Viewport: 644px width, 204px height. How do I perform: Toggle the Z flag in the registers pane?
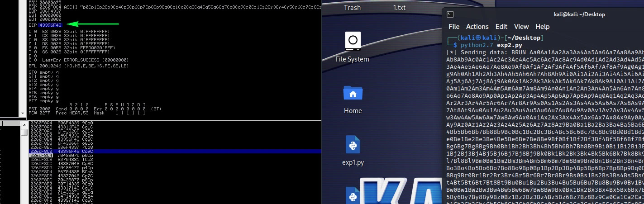[x=33, y=44]
